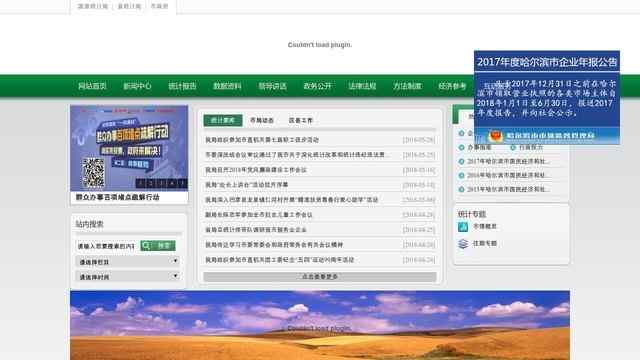Focus the site search text input

(107, 246)
